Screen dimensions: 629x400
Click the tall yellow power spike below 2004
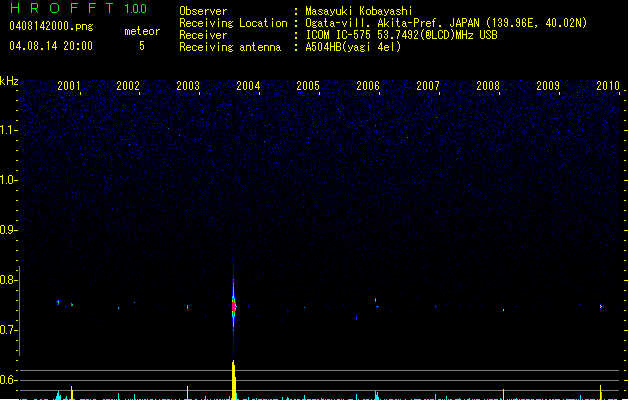coord(234,380)
